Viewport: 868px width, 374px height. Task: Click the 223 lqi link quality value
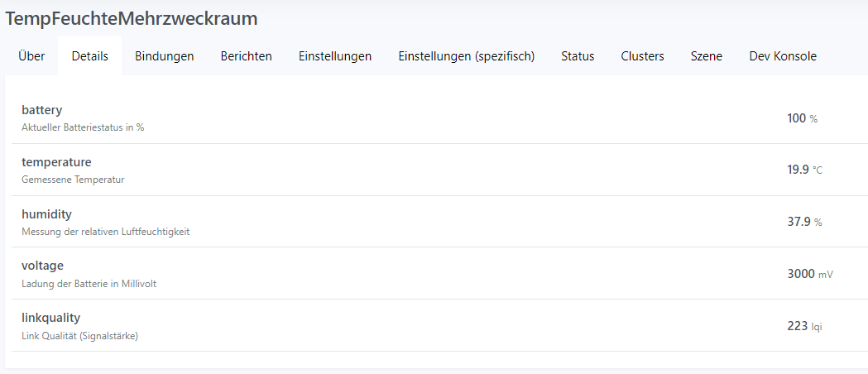pyautogui.click(x=804, y=326)
